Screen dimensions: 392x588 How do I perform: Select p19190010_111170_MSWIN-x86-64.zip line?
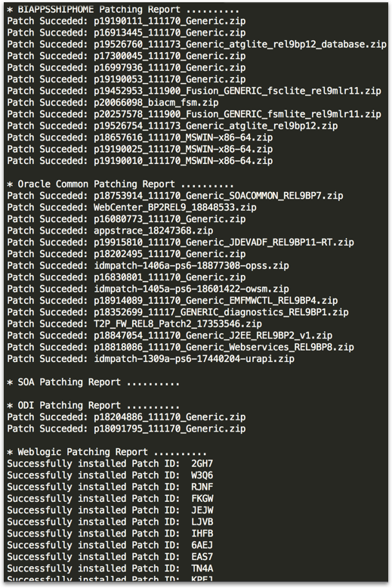(x=140, y=160)
